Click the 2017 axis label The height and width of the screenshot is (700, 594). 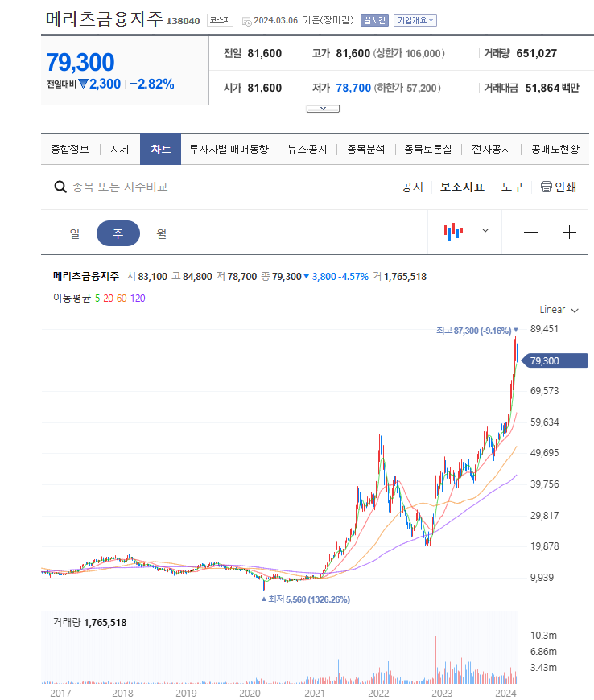coord(60,693)
